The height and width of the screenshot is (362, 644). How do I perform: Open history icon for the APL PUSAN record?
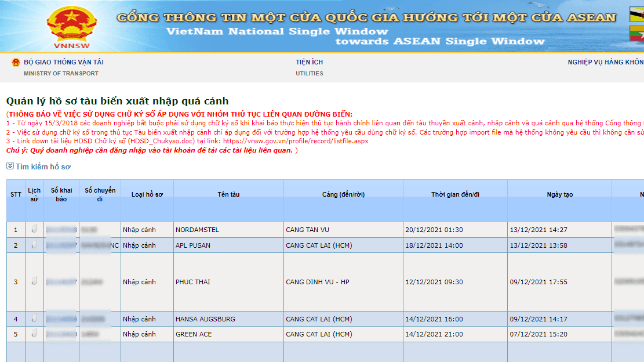pyautogui.click(x=34, y=245)
